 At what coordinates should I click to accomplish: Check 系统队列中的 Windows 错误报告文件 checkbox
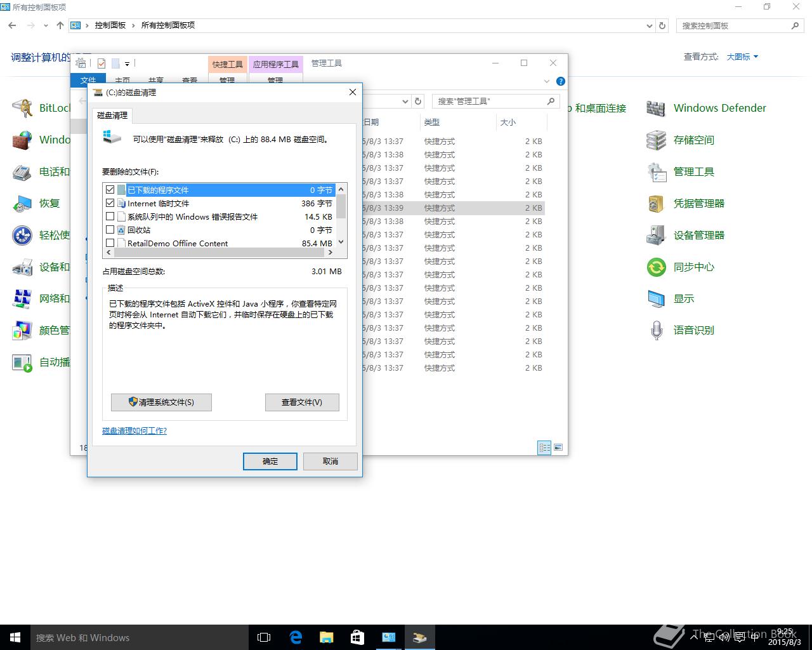[x=110, y=216]
